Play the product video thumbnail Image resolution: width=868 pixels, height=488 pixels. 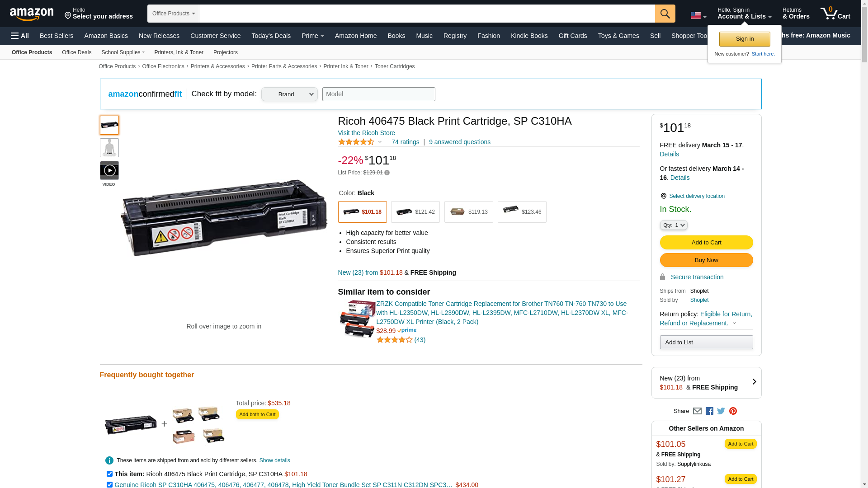click(x=109, y=171)
